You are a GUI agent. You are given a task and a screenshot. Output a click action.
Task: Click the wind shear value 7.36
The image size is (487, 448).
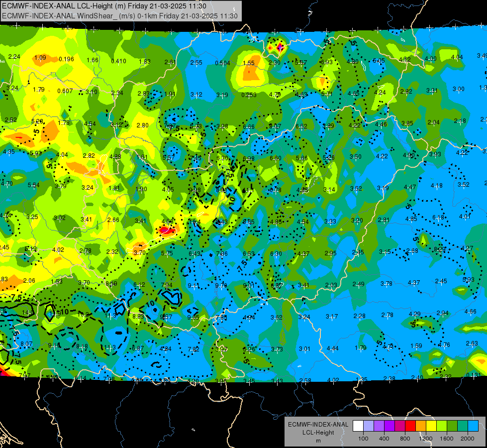point(222,254)
